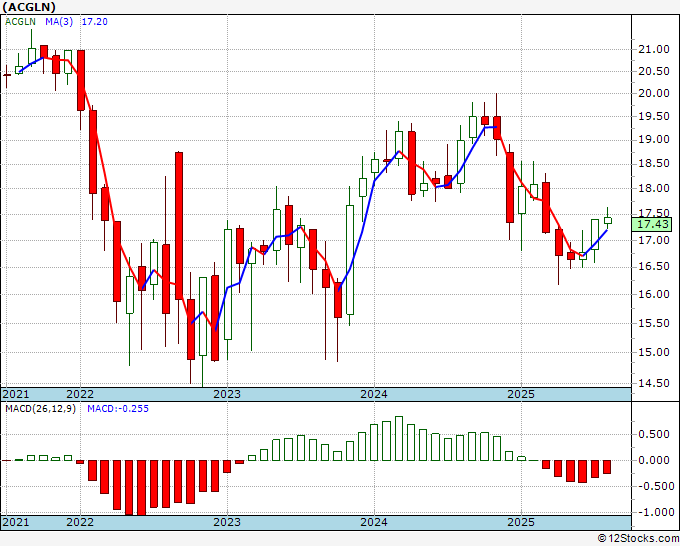Screen dimensions: 680x546
Task: Click the 18.50 price axis label
Action: 654,163
